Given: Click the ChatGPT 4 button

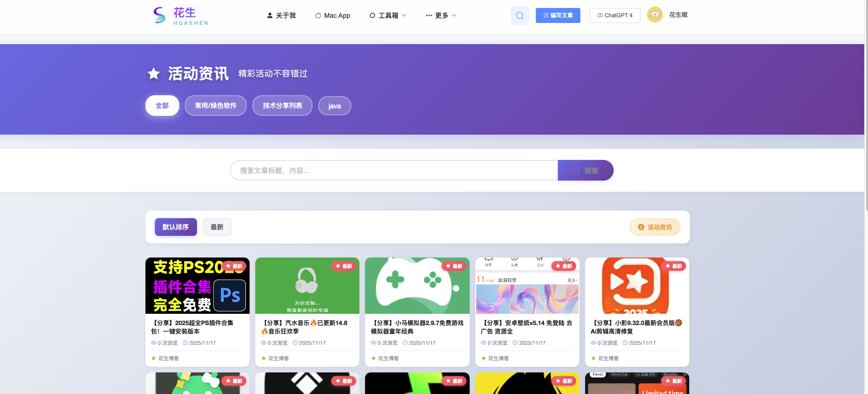Looking at the screenshot, I should point(615,15).
